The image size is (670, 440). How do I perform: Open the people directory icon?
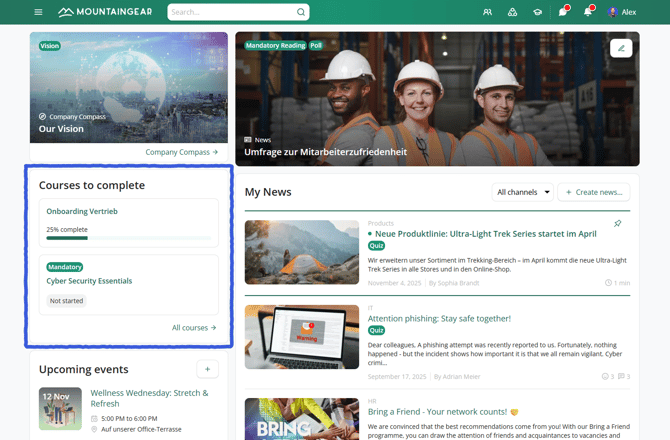(487, 12)
